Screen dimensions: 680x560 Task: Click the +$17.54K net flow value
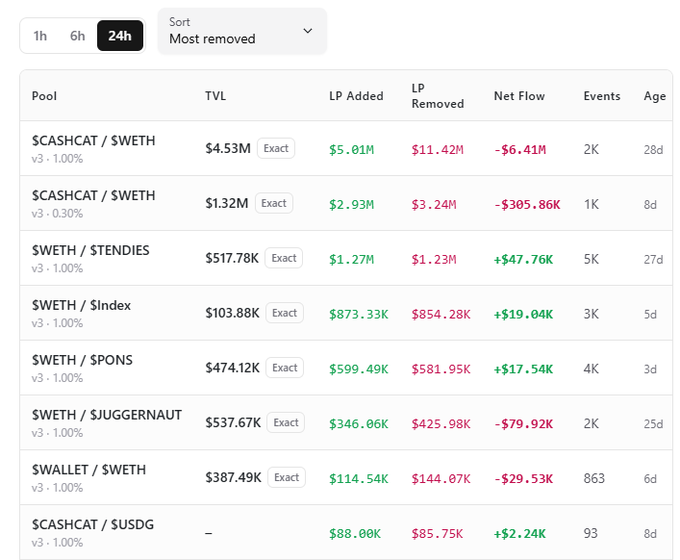(x=523, y=369)
